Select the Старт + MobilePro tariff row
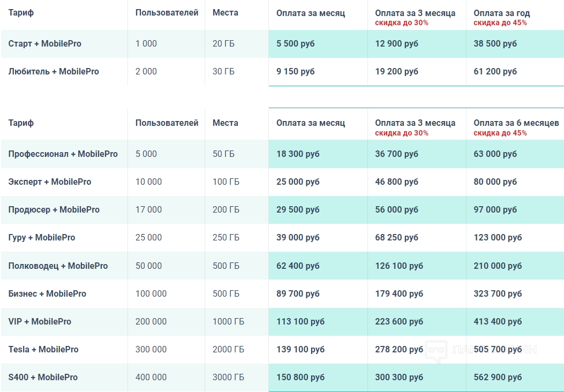Image resolution: width=564 pixels, height=392 pixels. point(45,44)
